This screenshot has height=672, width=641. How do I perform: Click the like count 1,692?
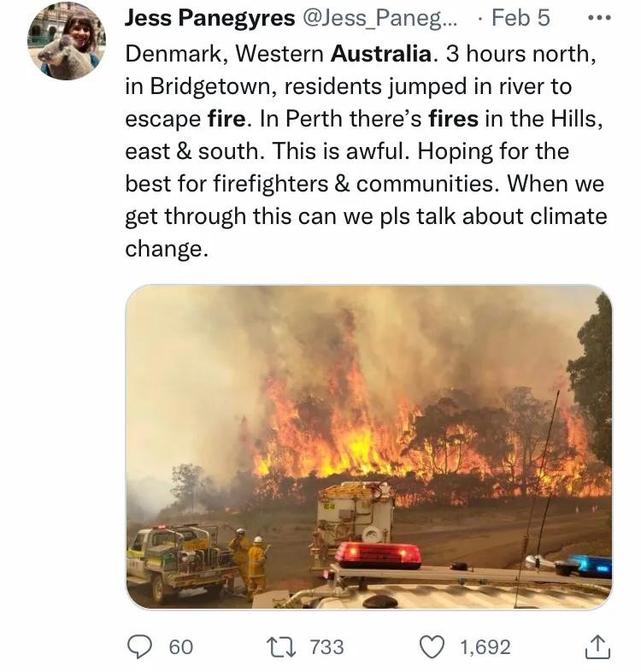click(485, 647)
